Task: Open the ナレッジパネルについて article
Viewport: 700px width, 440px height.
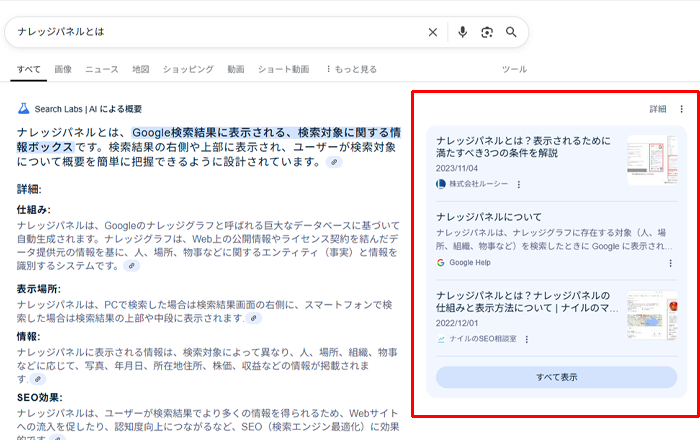Action: [489, 216]
